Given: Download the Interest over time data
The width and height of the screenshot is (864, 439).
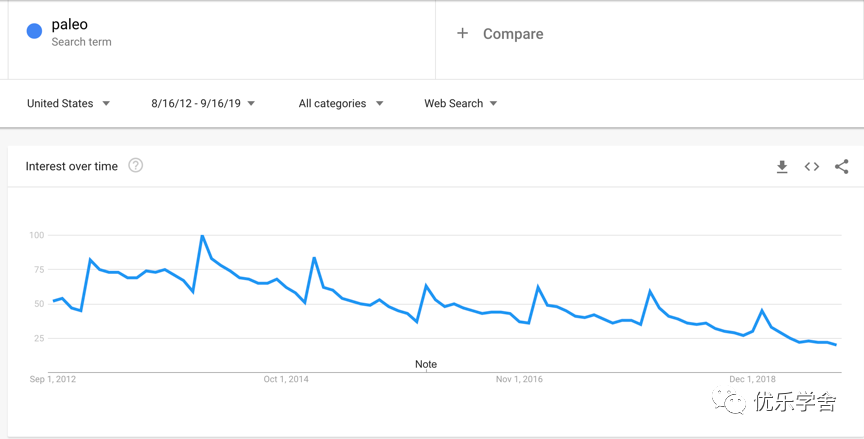Looking at the screenshot, I should (x=782, y=167).
